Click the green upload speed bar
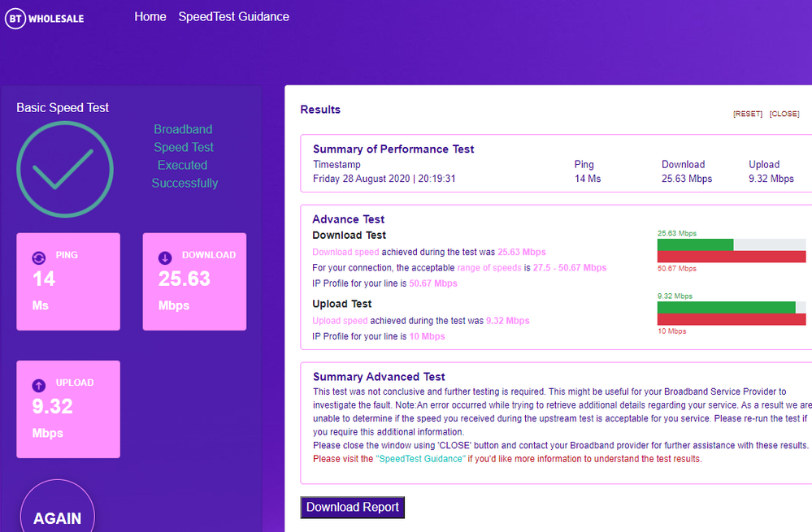Image resolution: width=812 pixels, height=532 pixels. tap(726, 307)
